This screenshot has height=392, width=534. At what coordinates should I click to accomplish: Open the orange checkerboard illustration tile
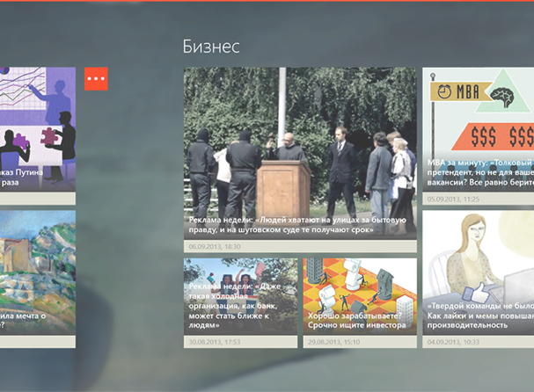[x=360, y=281]
